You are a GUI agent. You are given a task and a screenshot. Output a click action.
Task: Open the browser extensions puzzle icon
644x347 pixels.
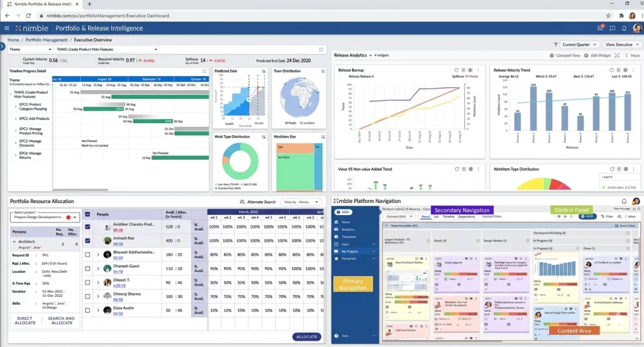(x=621, y=16)
